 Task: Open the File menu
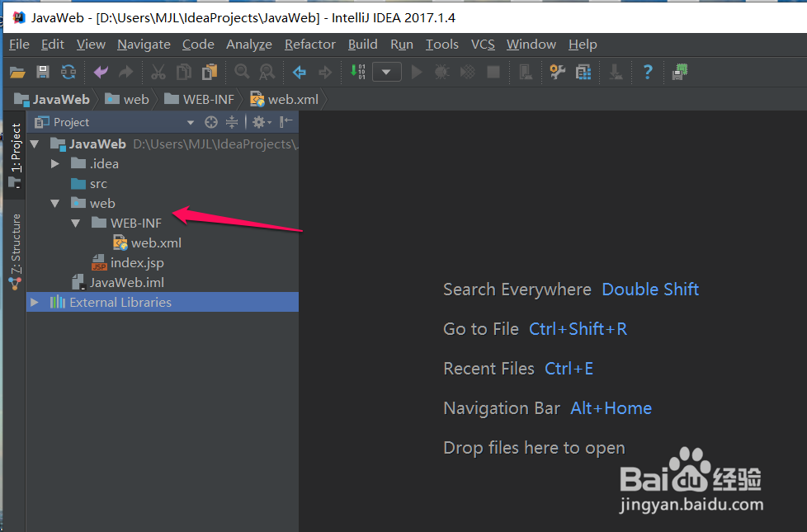(19, 45)
